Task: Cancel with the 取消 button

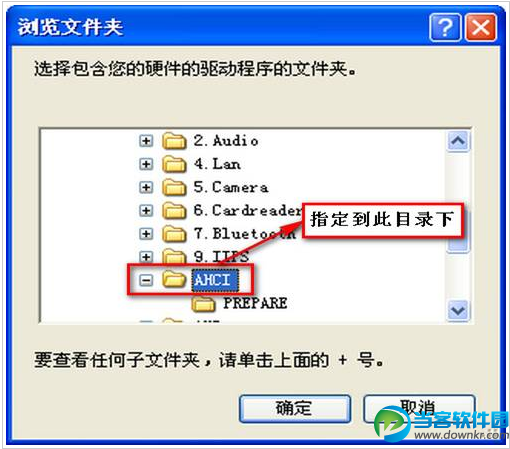Action: click(419, 409)
